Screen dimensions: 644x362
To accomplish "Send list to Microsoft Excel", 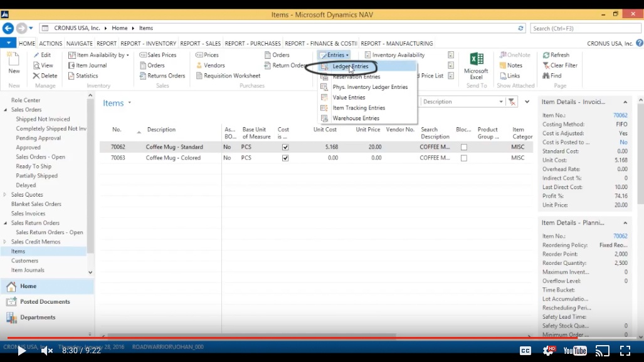I will 476,66.
